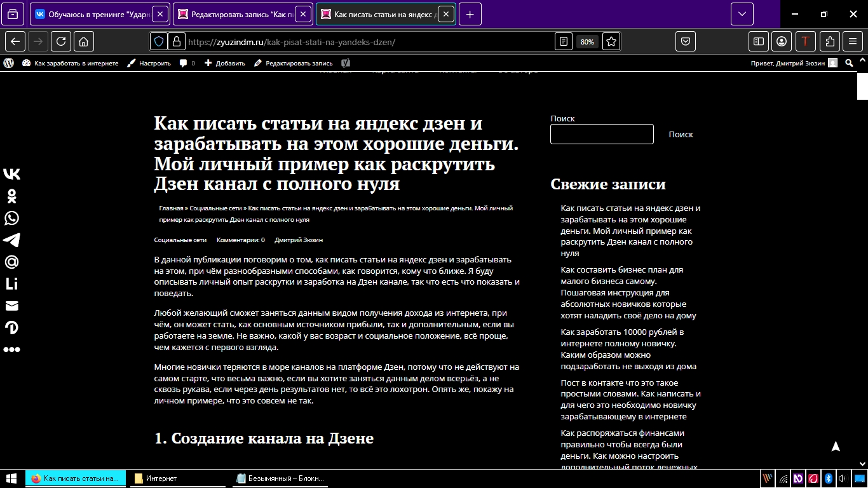Open tracking protection shield in address bar
868x488 pixels.
click(x=159, y=41)
